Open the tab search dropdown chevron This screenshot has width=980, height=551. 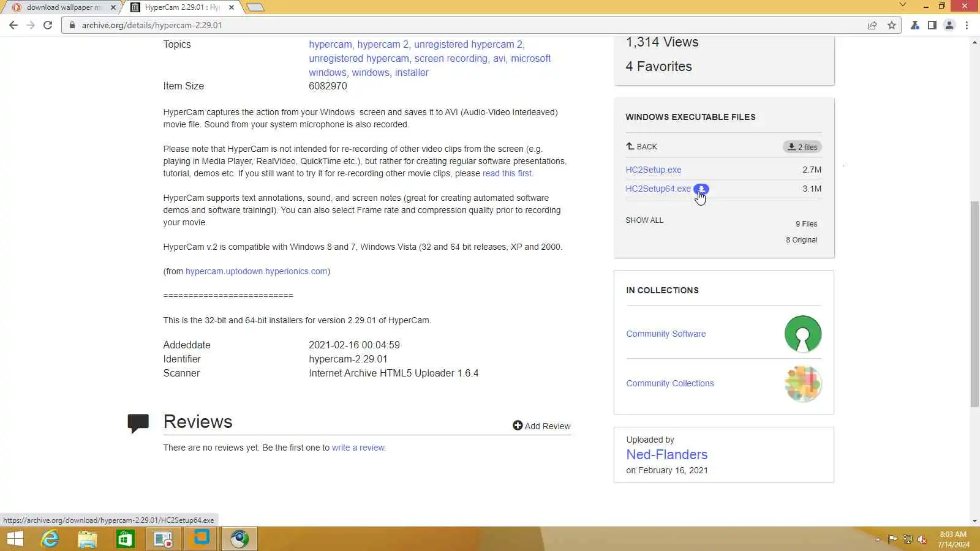902,5
